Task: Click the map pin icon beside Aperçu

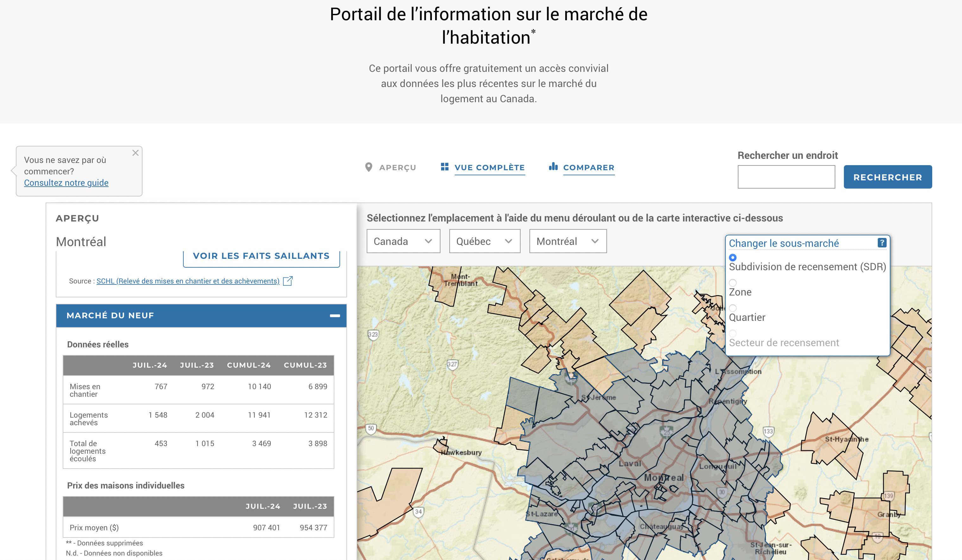Action: (x=368, y=167)
